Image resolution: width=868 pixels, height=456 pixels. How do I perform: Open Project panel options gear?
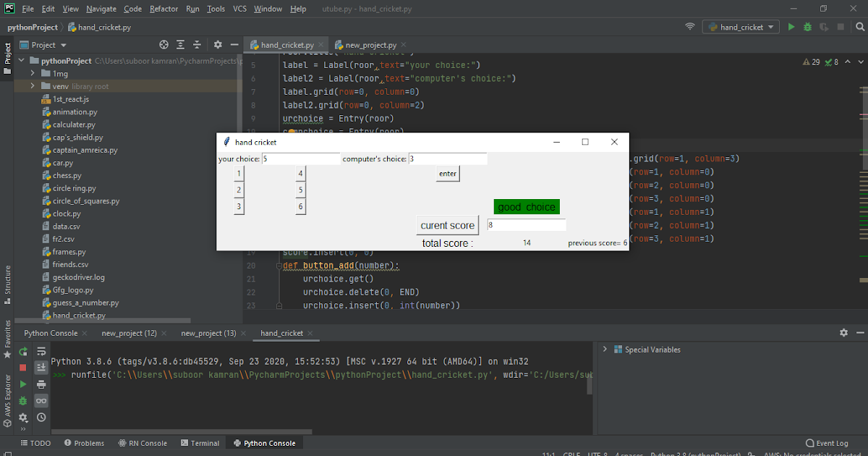point(217,44)
